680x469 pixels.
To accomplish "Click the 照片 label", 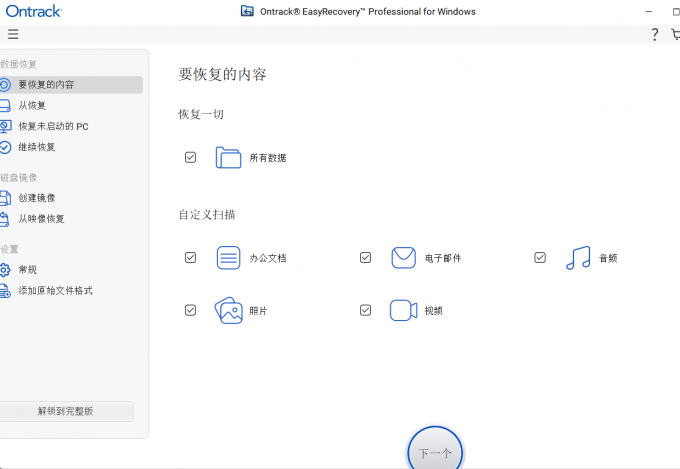I will (x=258, y=311).
